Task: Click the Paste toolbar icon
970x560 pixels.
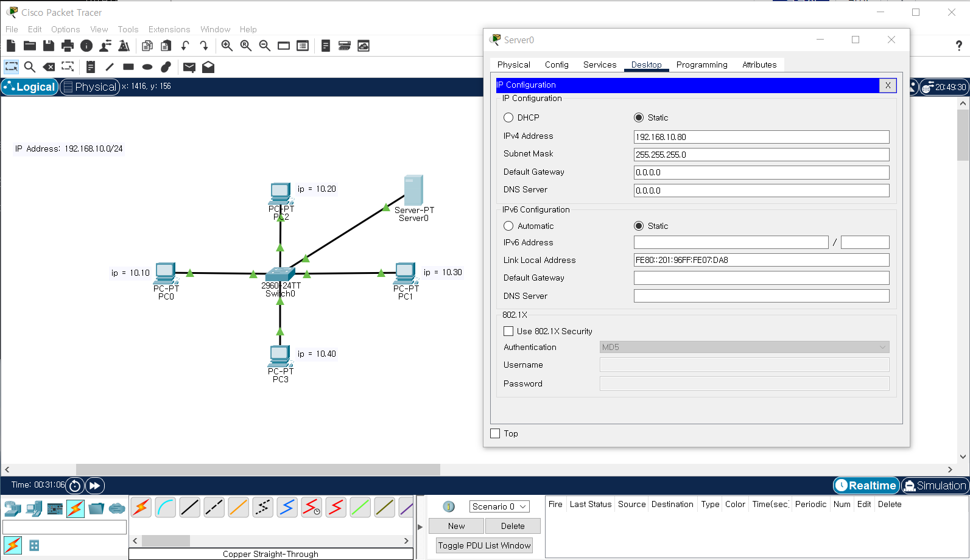Action: point(166,46)
